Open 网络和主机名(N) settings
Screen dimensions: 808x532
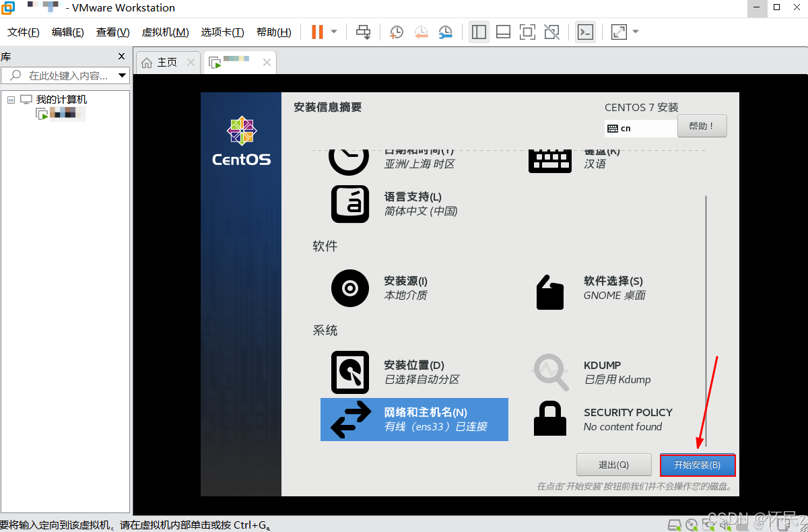click(414, 420)
